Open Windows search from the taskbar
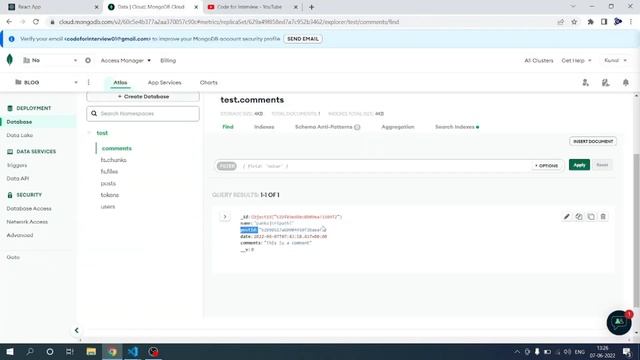The image size is (640, 360). [x=30, y=351]
